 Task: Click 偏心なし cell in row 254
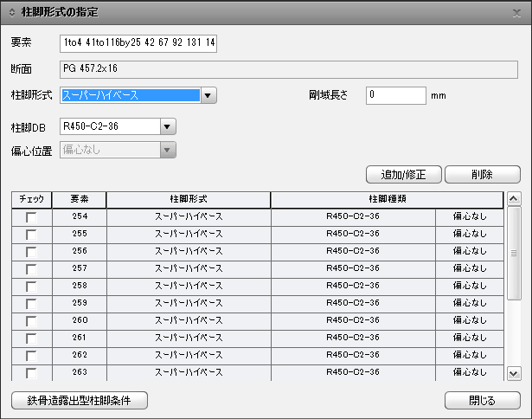click(470, 217)
